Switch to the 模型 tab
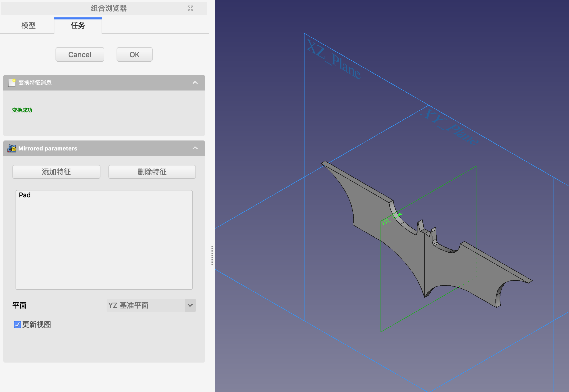The width and height of the screenshot is (569, 392). pos(28,26)
